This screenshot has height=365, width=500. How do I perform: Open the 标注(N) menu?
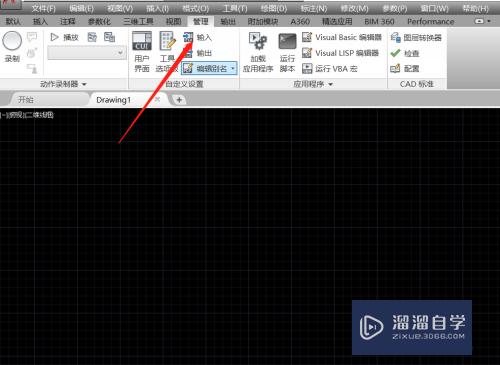(314, 9)
